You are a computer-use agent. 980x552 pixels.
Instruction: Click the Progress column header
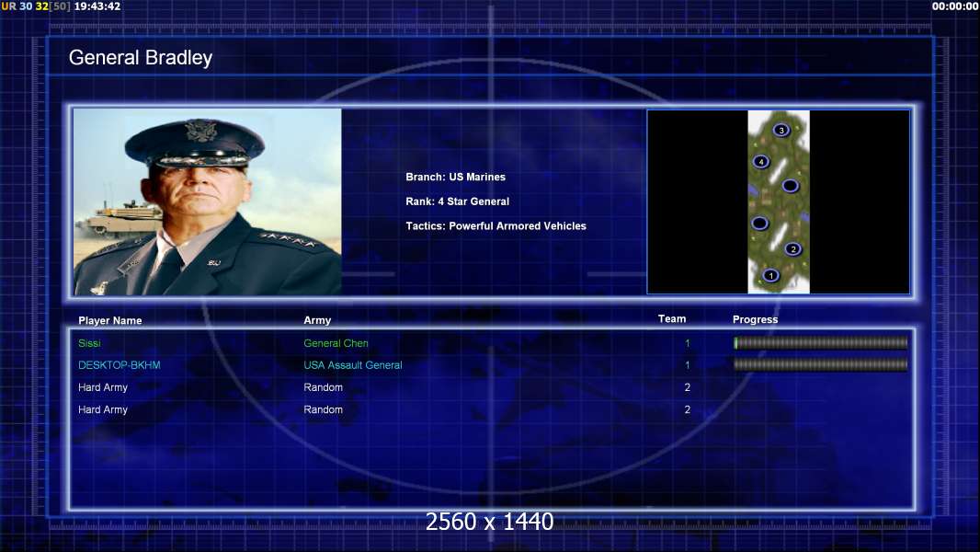[x=755, y=319]
